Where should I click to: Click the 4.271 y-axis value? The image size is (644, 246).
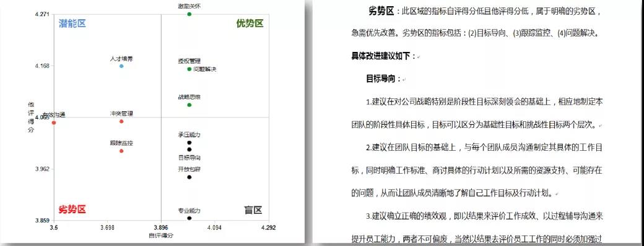tap(43, 14)
